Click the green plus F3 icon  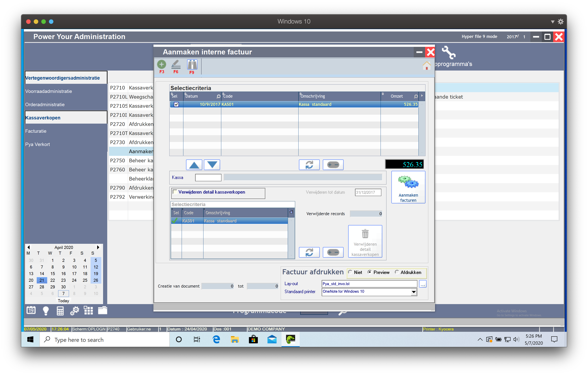pyautogui.click(x=161, y=64)
